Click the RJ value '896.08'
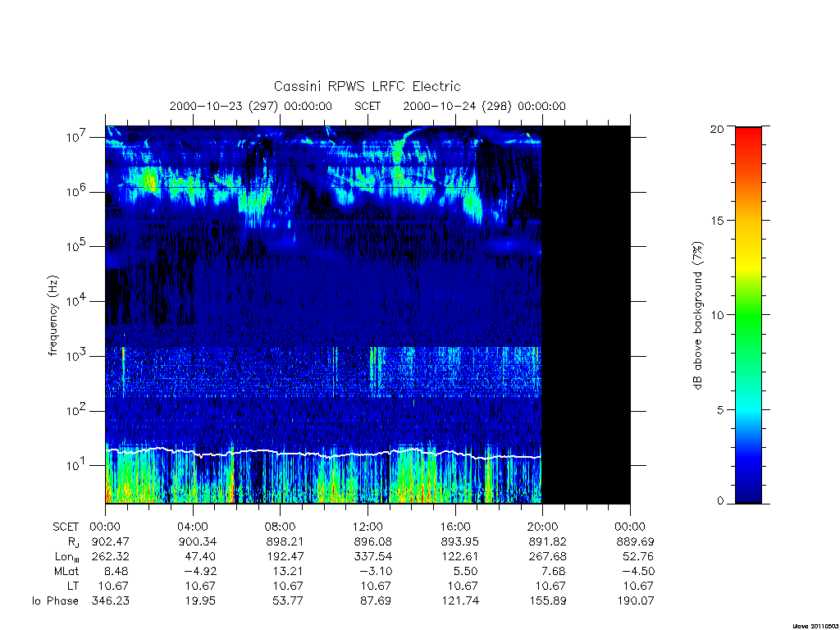The image size is (840, 630). coord(373,542)
